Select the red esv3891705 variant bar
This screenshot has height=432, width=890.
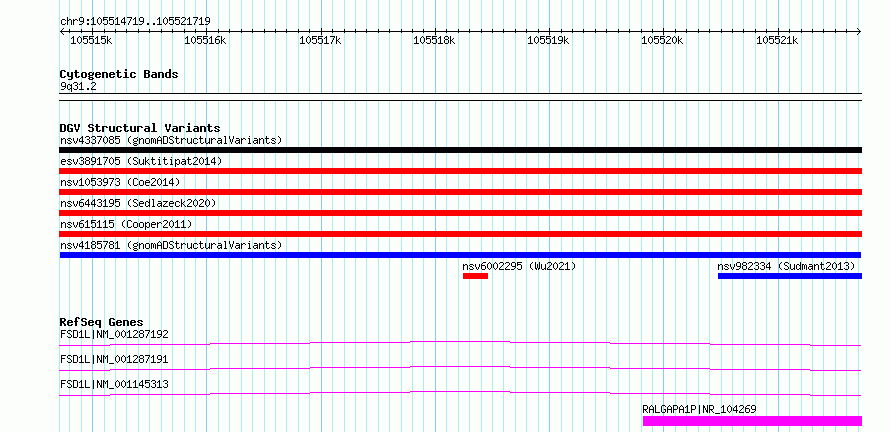tap(460, 171)
